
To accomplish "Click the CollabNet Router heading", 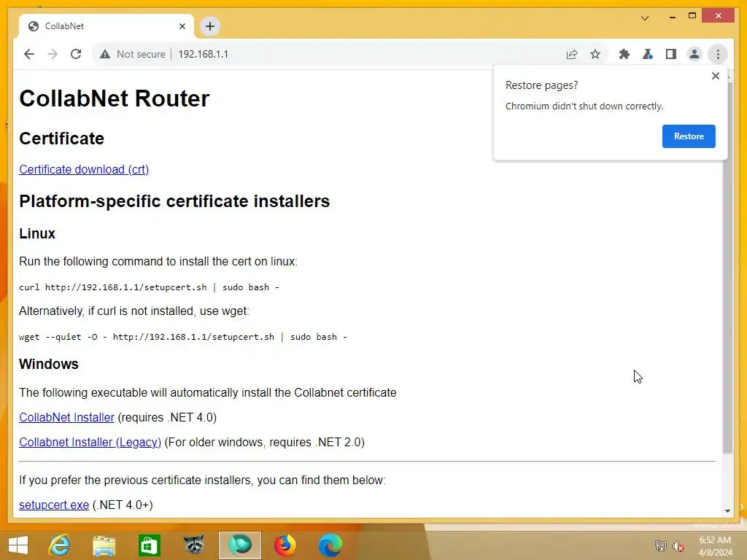I will [x=115, y=98].
